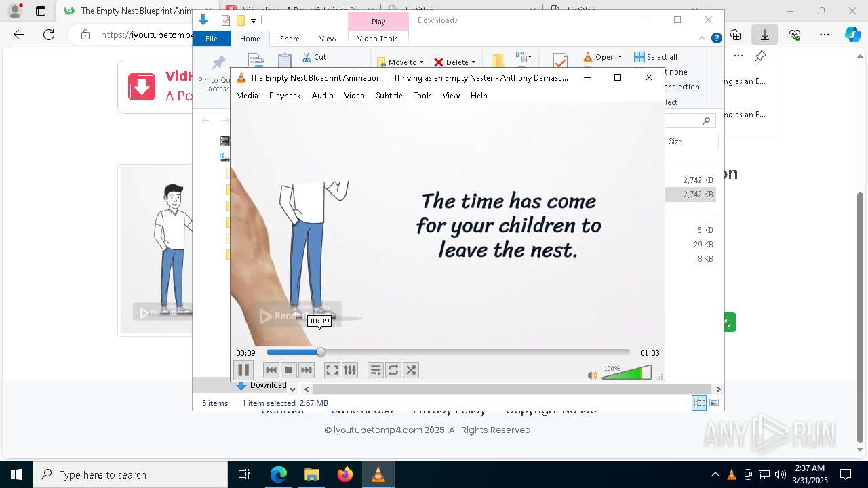Image resolution: width=868 pixels, height=488 pixels.
Task: Switch Explorer to details view icon
Action: pyautogui.click(x=699, y=403)
